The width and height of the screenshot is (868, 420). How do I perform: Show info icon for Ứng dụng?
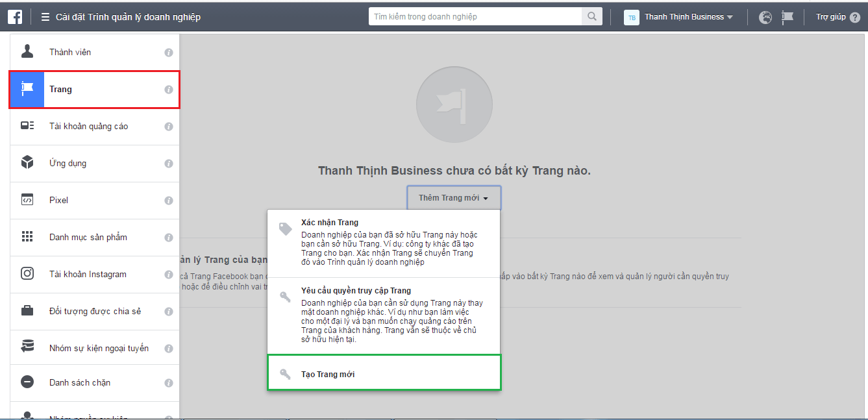(x=169, y=164)
